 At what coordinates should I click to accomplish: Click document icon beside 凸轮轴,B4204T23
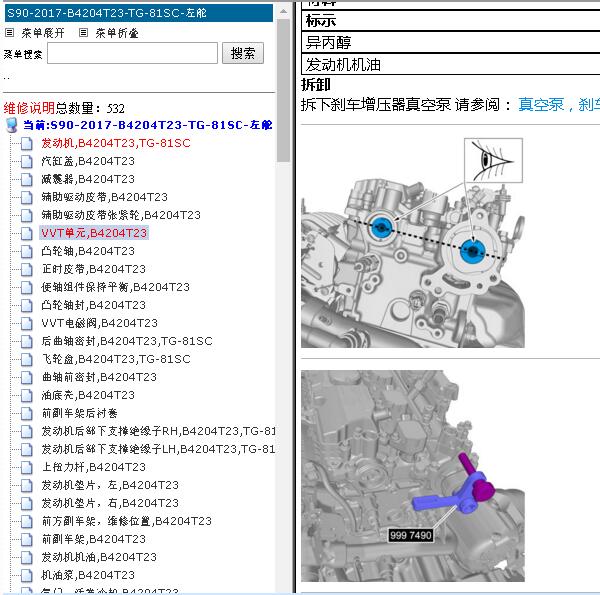pyautogui.click(x=26, y=251)
